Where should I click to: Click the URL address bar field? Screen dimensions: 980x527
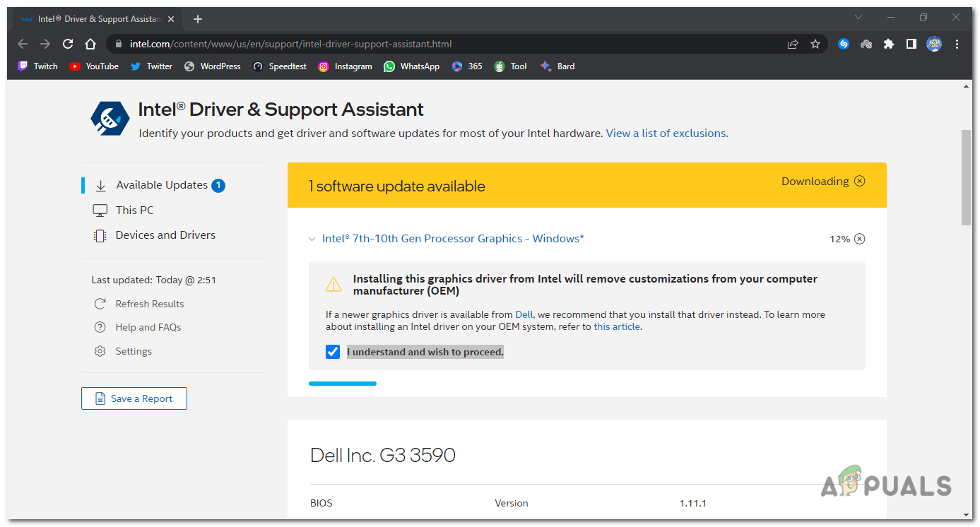tap(452, 44)
